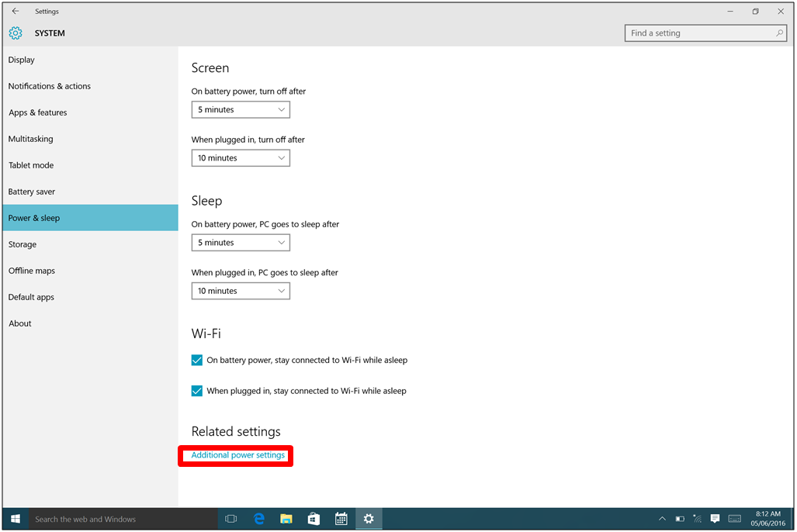Open screen turn off when plugged in dropdown
This screenshot has height=532, width=797.
pyautogui.click(x=241, y=158)
